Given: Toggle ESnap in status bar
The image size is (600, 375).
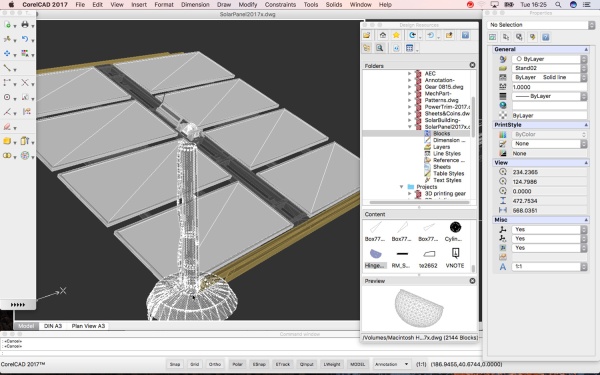Looking at the screenshot, I should pyautogui.click(x=259, y=364).
